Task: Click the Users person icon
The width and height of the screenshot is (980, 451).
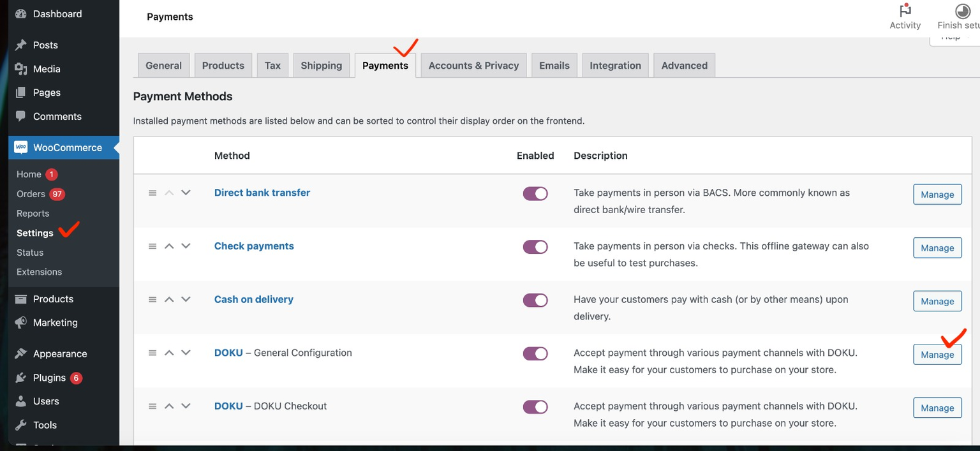Action: point(21,401)
